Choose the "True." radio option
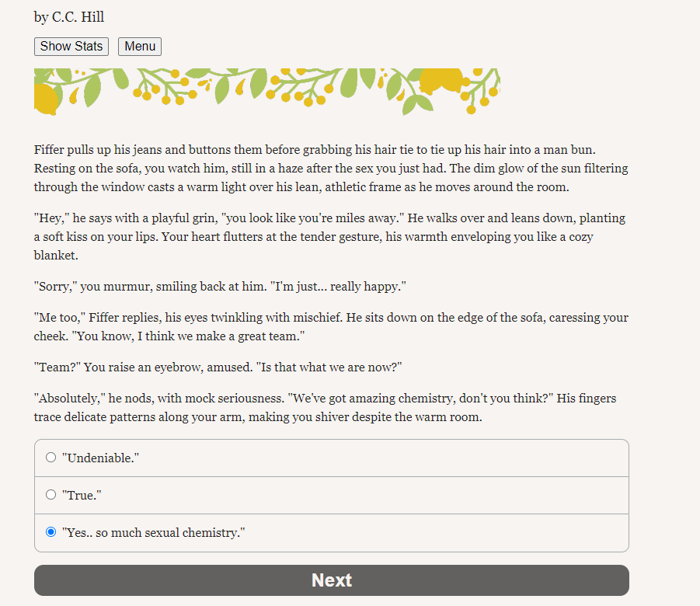 coord(51,494)
